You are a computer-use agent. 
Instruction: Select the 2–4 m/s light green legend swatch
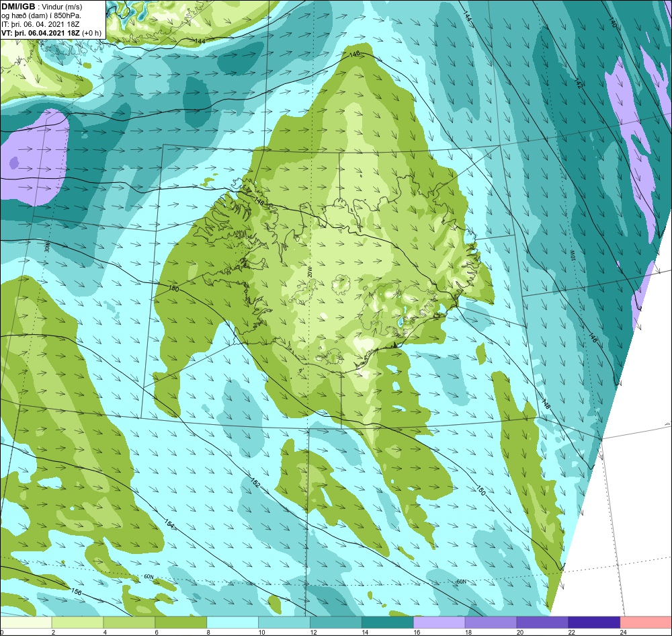pos(77,623)
